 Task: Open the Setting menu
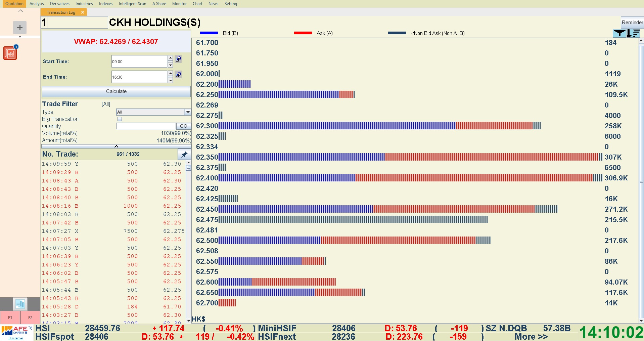point(231,4)
